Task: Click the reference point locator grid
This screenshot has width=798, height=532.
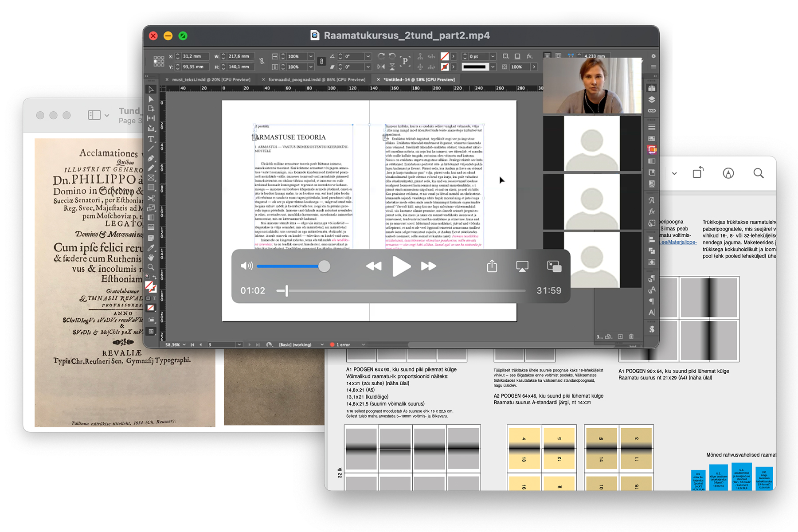Action: click(x=159, y=62)
